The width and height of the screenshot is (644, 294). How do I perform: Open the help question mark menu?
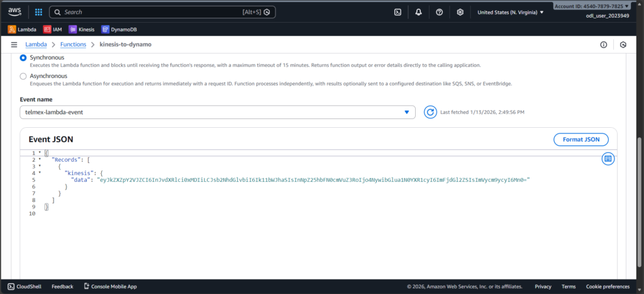coord(440,12)
